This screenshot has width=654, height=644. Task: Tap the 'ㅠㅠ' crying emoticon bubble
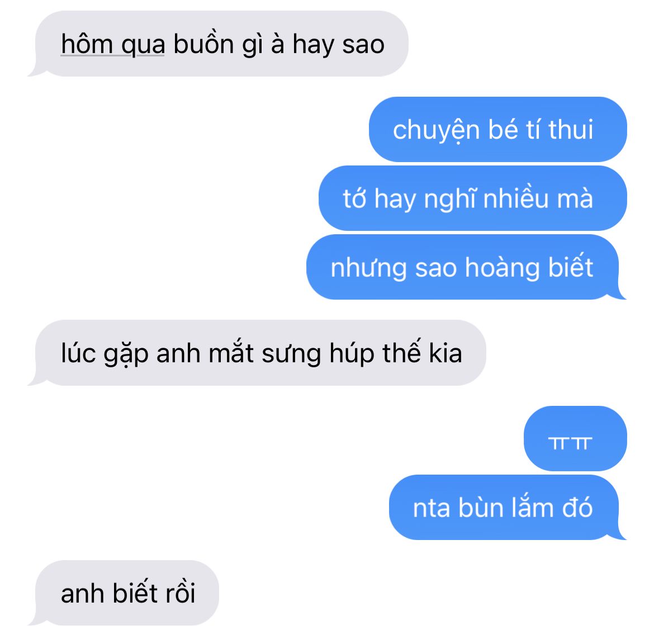575,438
